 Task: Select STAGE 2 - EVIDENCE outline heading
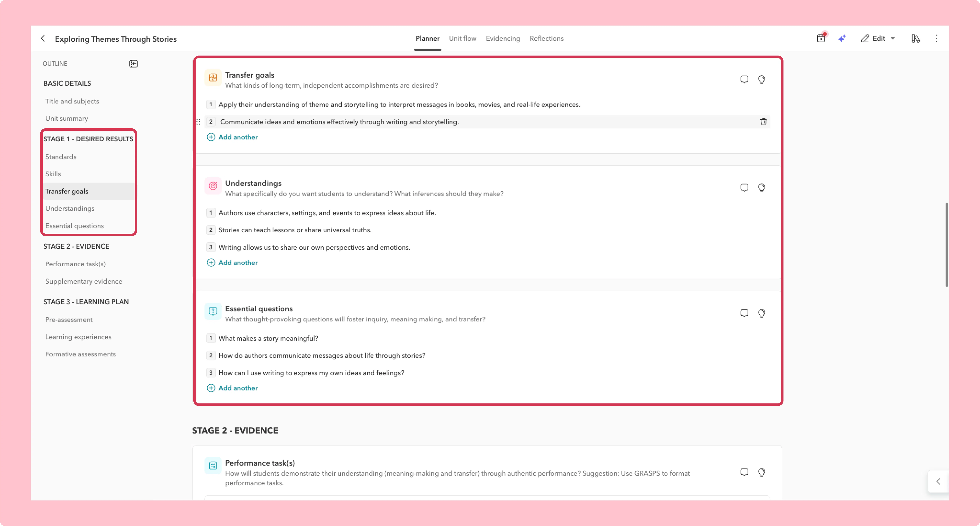tap(76, 246)
